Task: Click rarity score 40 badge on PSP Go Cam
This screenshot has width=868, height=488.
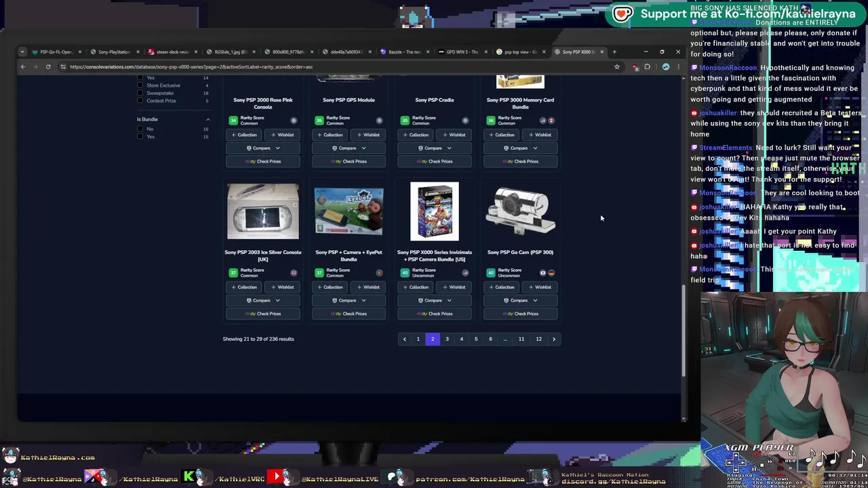Action: click(x=490, y=272)
